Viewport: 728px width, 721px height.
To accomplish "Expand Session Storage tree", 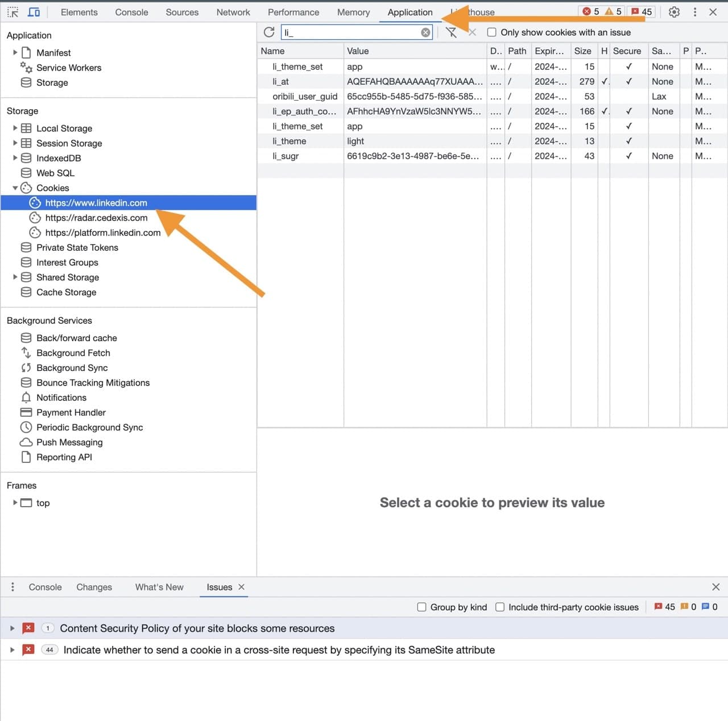I will point(15,143).
